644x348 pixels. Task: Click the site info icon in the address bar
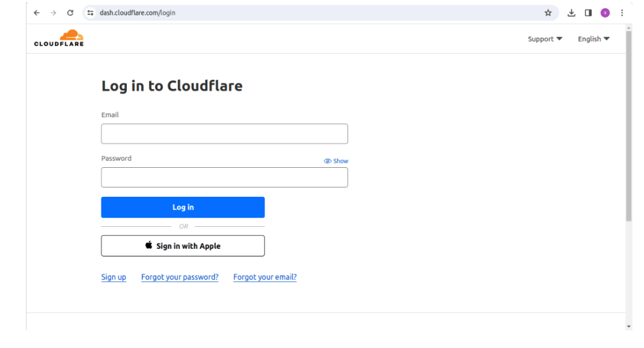coord(90,12)
